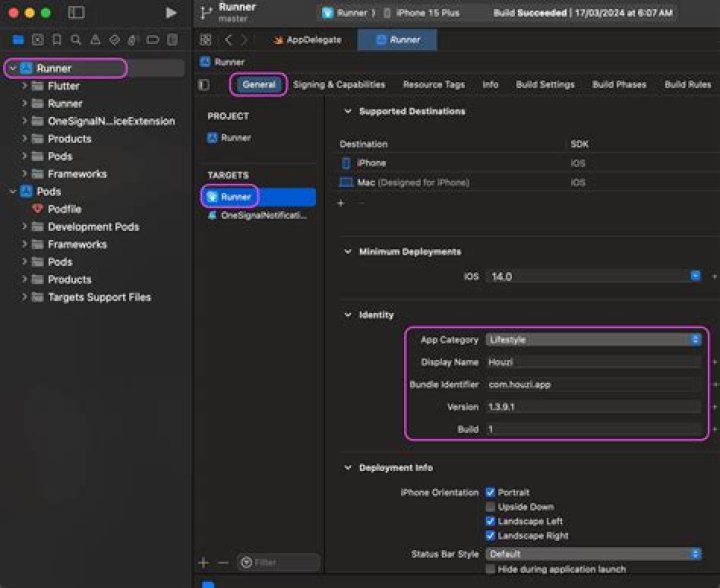Switch to the AppDelegate editor tab
The height and width of the screenshot is (588, 720).
(x=307, y=40)
